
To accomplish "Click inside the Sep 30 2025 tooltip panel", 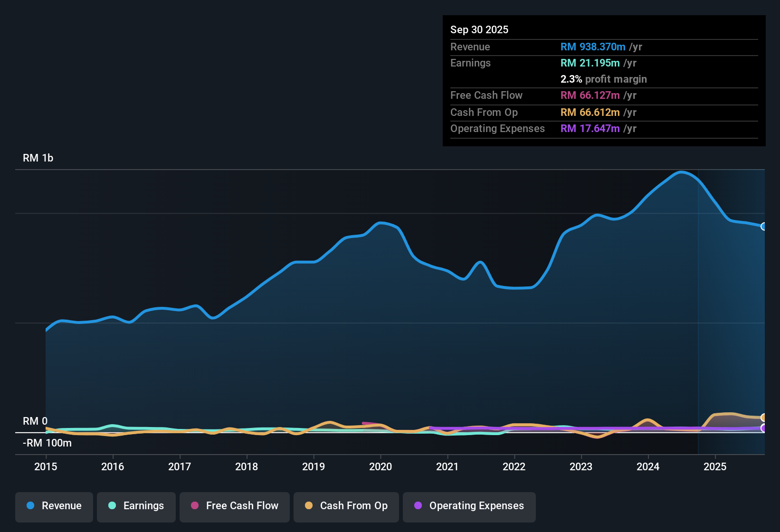I will (603, 81).
